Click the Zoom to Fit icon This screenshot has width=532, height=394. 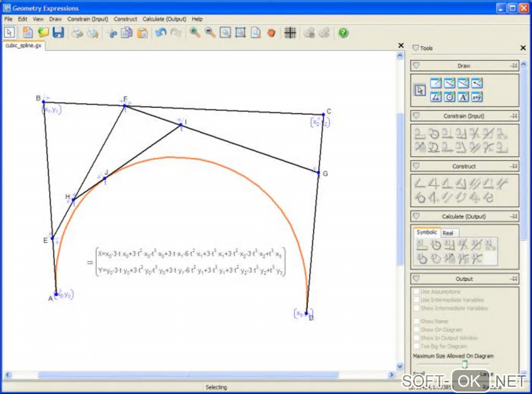click(x=240, y=32)
